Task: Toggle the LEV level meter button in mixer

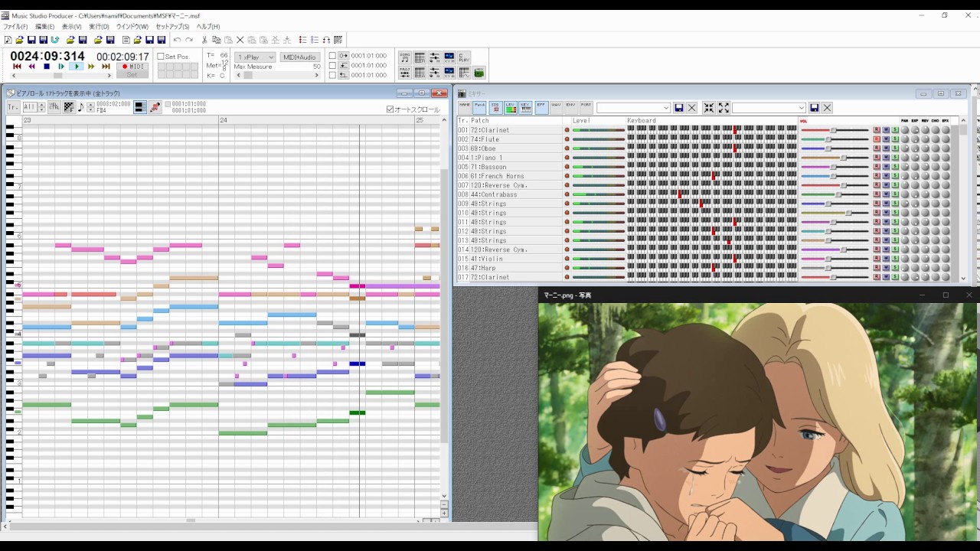Action: point(510,108)
